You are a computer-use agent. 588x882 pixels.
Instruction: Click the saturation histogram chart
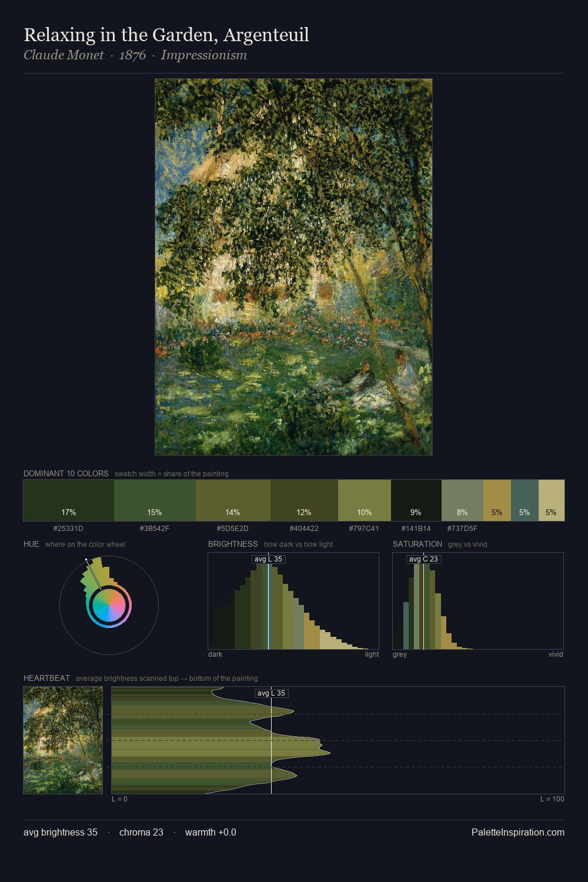pyautogui.click(x=478, y=601)
